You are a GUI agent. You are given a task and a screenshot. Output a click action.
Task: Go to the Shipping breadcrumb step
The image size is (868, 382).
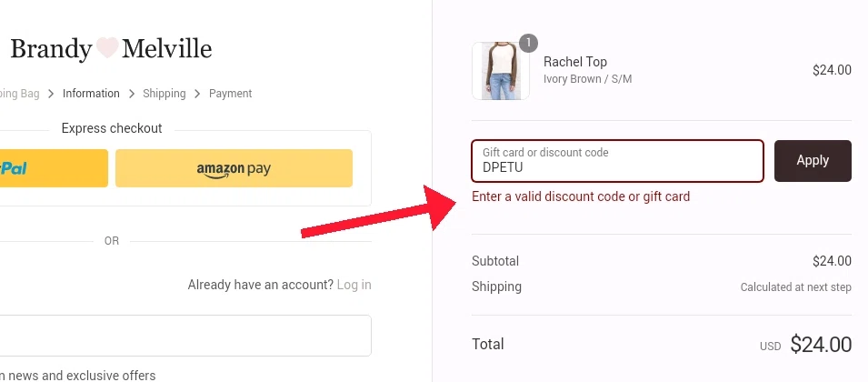pos(165,94)
